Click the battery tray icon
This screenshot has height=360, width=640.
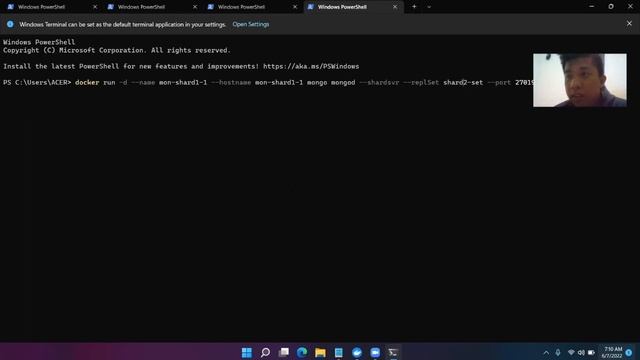591,353
